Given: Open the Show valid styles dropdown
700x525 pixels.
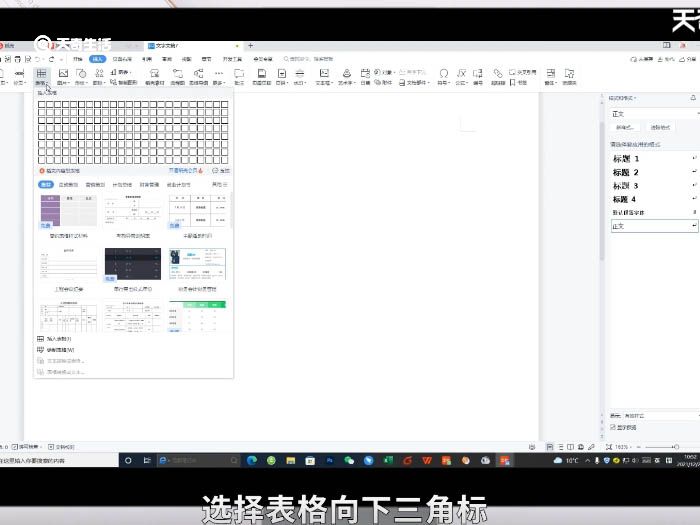Looking at the screenshot, I should click(x=662, y=416).
